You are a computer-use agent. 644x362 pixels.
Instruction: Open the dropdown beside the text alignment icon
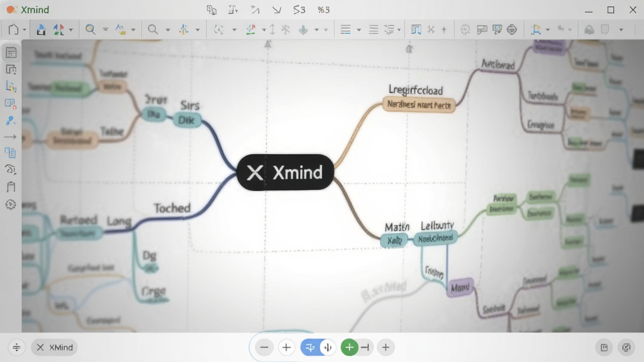(x=359, y=30)
